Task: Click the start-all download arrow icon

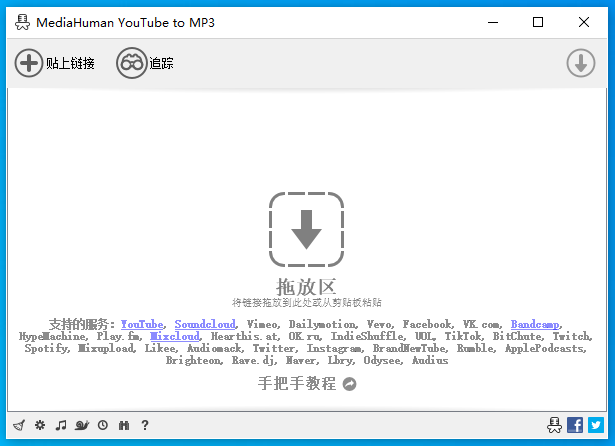Action: coord(580,63)
